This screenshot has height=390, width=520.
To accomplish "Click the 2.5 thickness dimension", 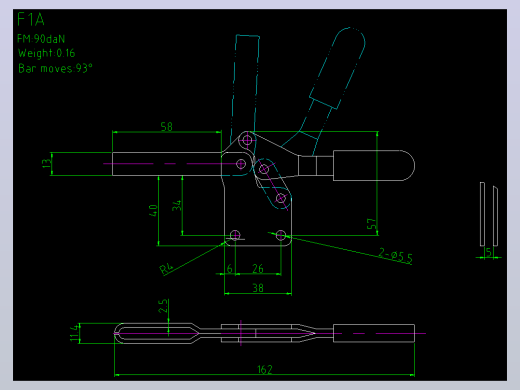I will click(x=163, y=306).
